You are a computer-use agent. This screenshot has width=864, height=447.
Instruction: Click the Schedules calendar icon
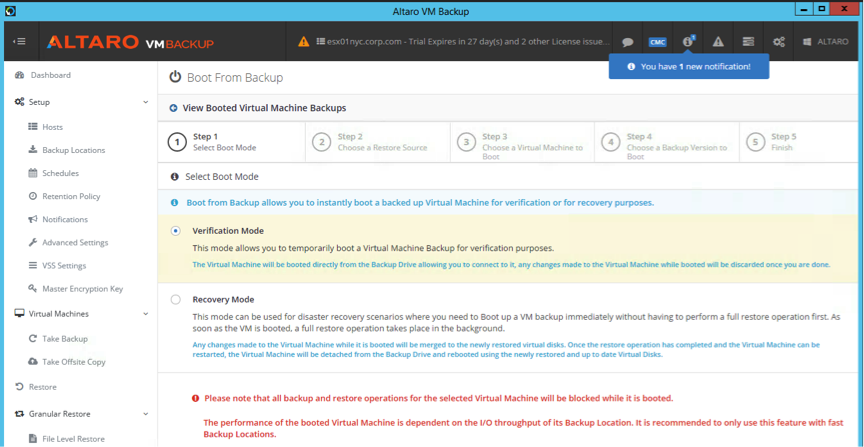pyautogui.click(x=33, y=173)
